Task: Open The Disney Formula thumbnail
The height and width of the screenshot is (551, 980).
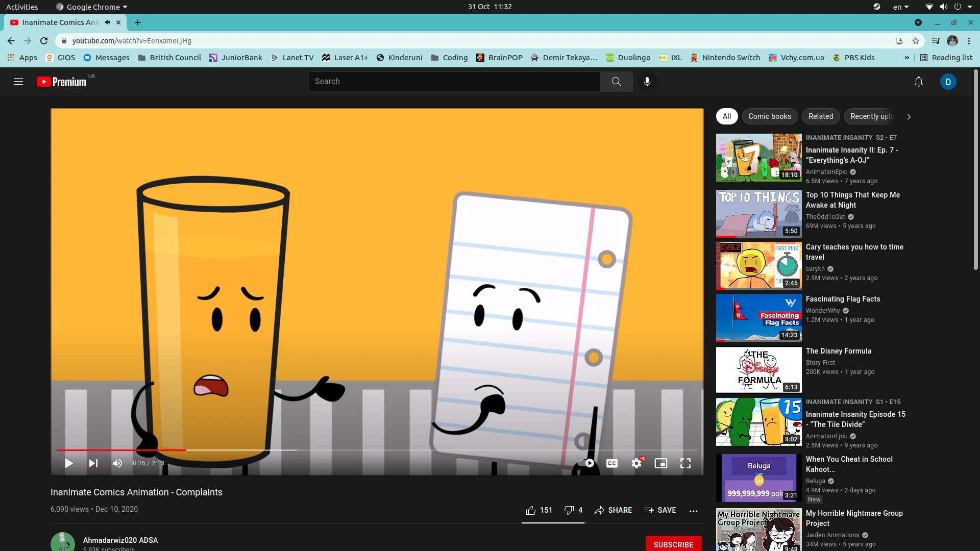Action: click(758, 370)
